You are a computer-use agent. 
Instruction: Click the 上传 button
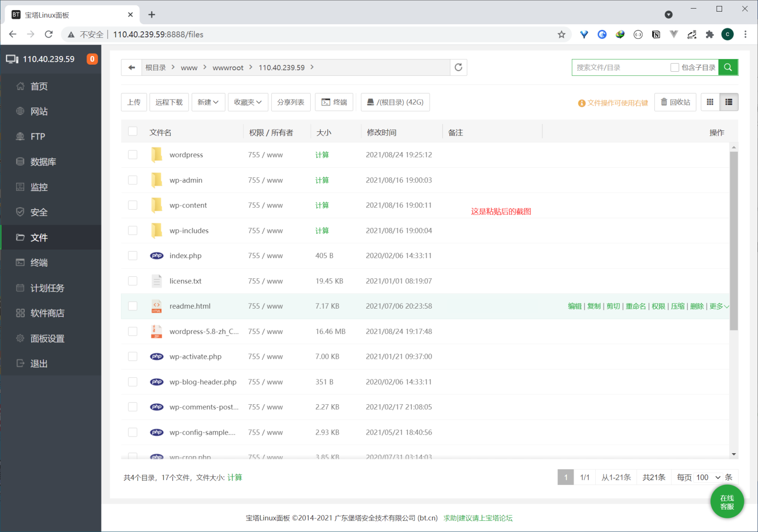(134, 102)
